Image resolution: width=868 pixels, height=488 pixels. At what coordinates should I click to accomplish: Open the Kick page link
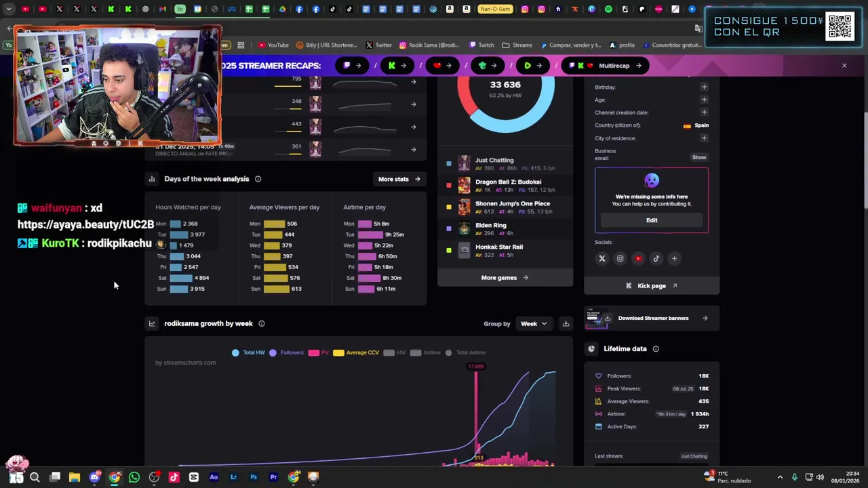tap(652, 286)
